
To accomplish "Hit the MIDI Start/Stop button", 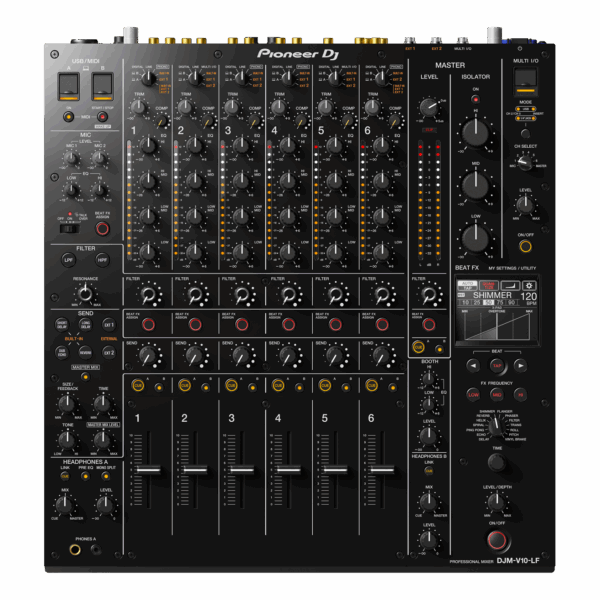I will [x=102, y=117].
